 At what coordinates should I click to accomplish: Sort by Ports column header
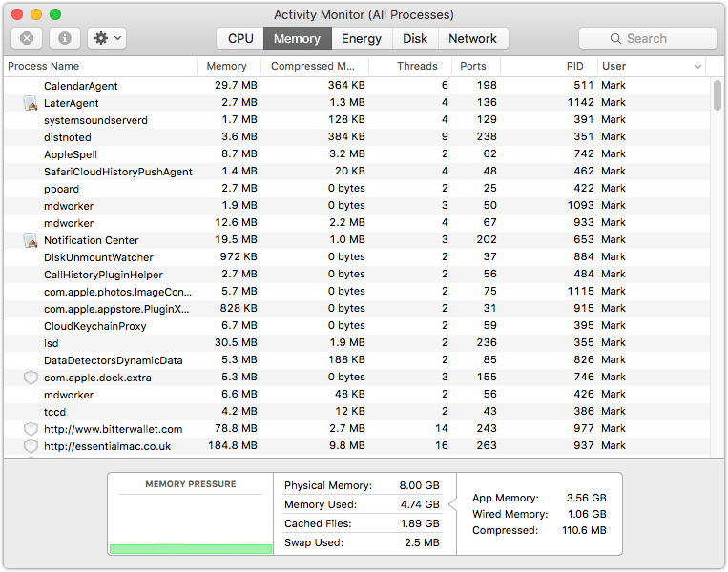tap(476, 66)
